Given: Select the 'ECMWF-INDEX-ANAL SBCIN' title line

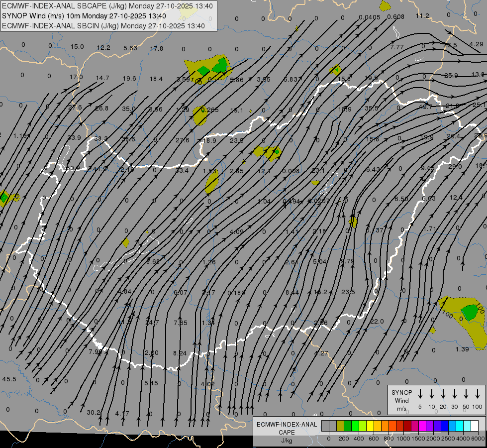Looking at the screenshot, I should pos(103,26).
